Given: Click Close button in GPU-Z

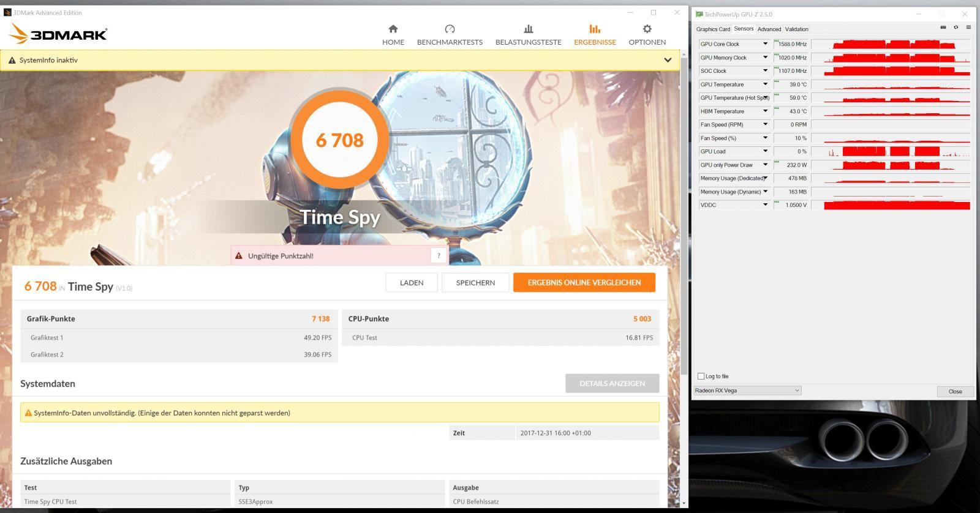Looking at the screenshot, I should (955, 391).
